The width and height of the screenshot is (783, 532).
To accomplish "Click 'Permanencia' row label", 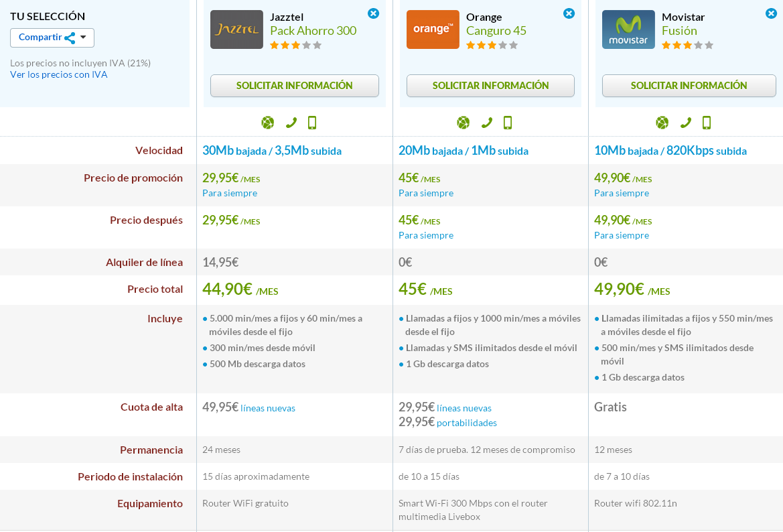I will 151,450.
